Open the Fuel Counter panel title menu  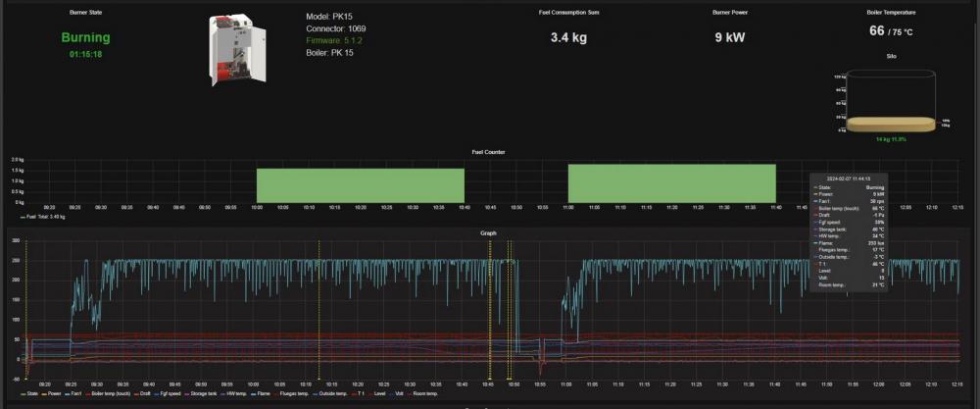[x=489, y=152]
